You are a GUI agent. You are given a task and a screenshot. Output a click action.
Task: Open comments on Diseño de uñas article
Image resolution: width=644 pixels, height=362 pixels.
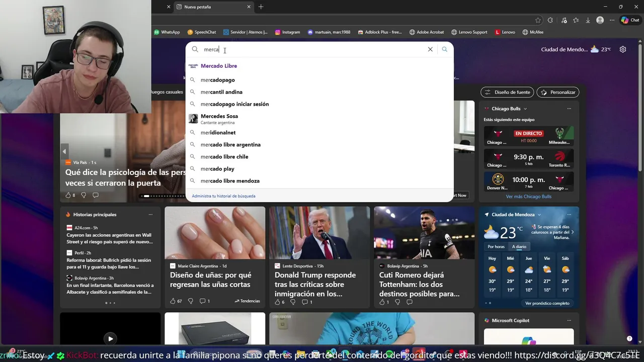click(204, 301)
